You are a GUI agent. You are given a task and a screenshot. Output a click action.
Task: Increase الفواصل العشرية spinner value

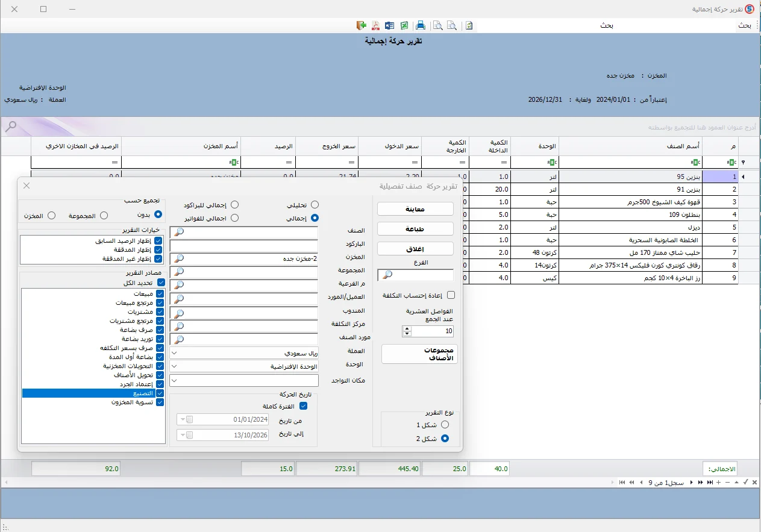pyautogui.click(x=407, y=329)
